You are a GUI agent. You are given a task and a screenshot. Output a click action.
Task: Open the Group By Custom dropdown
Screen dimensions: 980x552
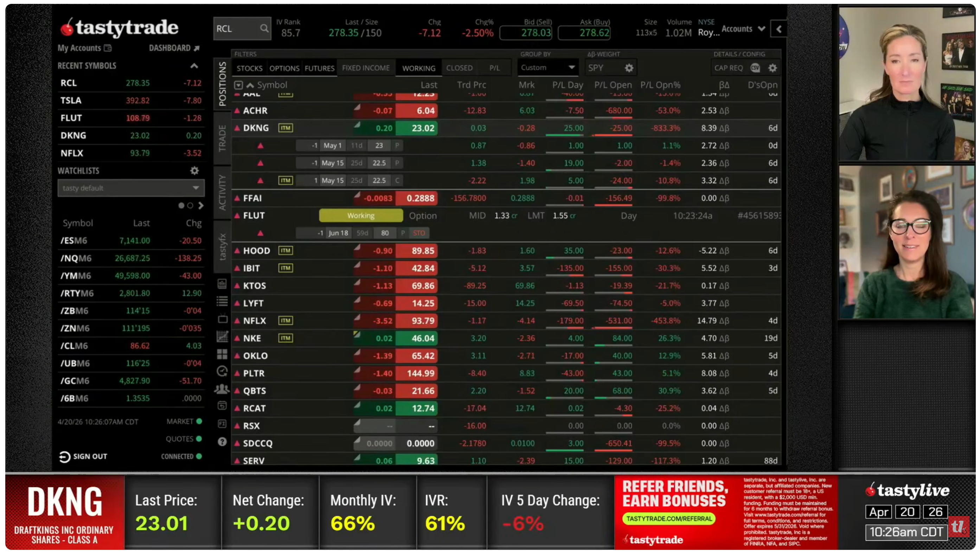[547, 68]
